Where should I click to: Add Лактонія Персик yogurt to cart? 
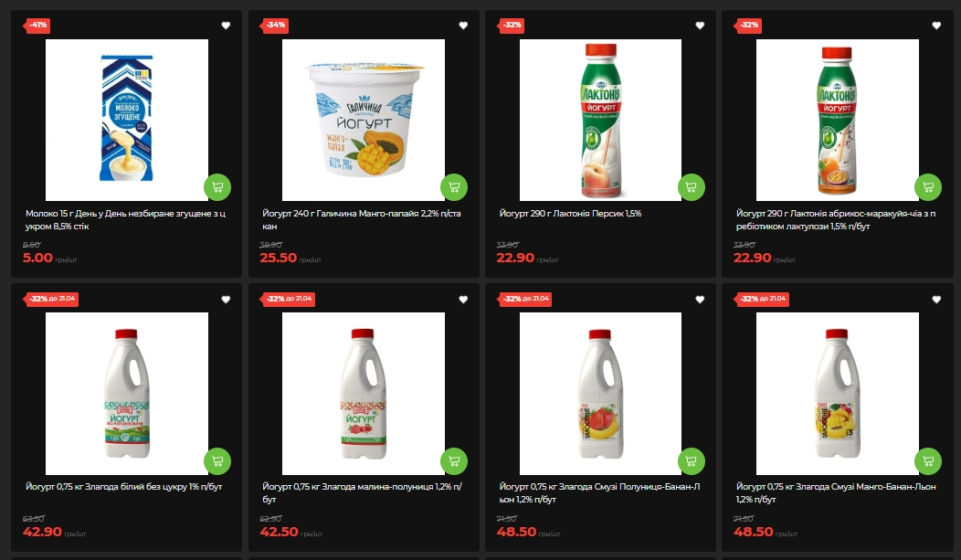click(x=692, y=187)
